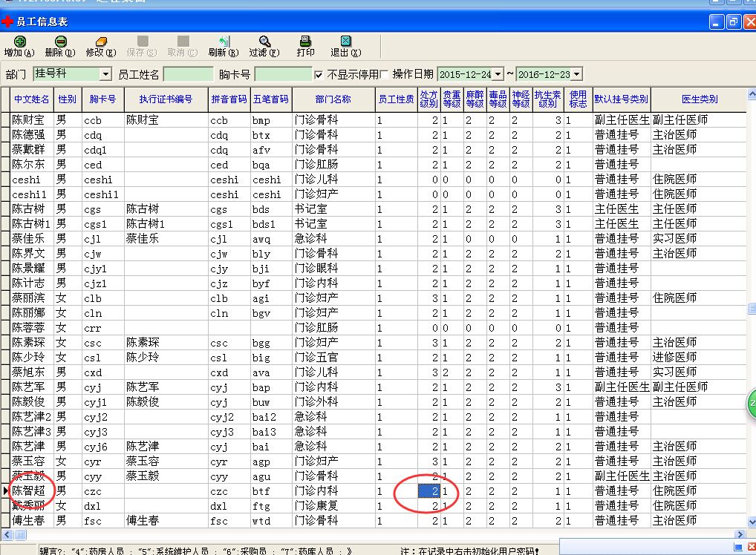Screen dimensions: 756x555
Task: Sort by 中文姓名 column header
Action: pyautogui.click(x=32, y=99)
